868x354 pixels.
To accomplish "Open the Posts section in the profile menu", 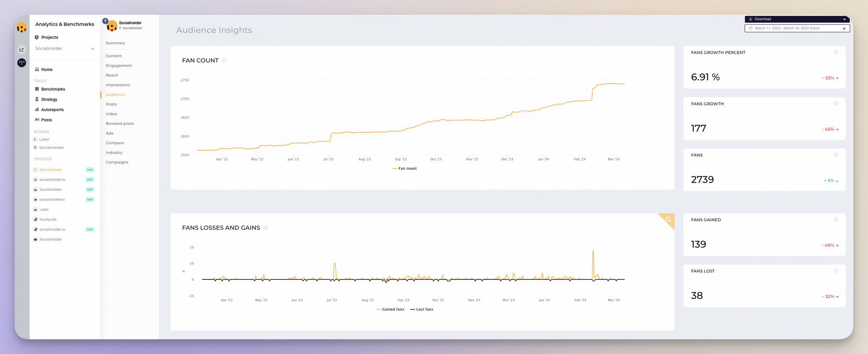I will (111, 104).
